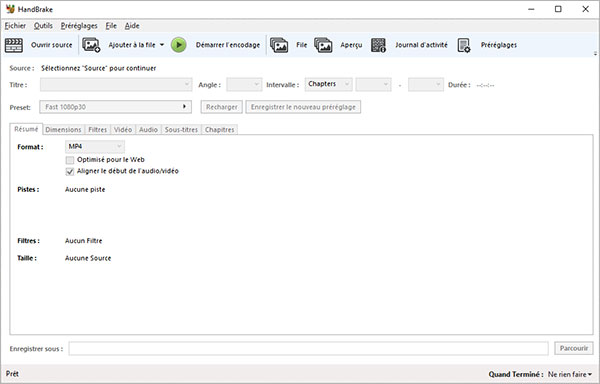
Task: Open the Quand Terminé Ne rien faire dropdown
Action: pyautogui.click(x=570, y=374)
